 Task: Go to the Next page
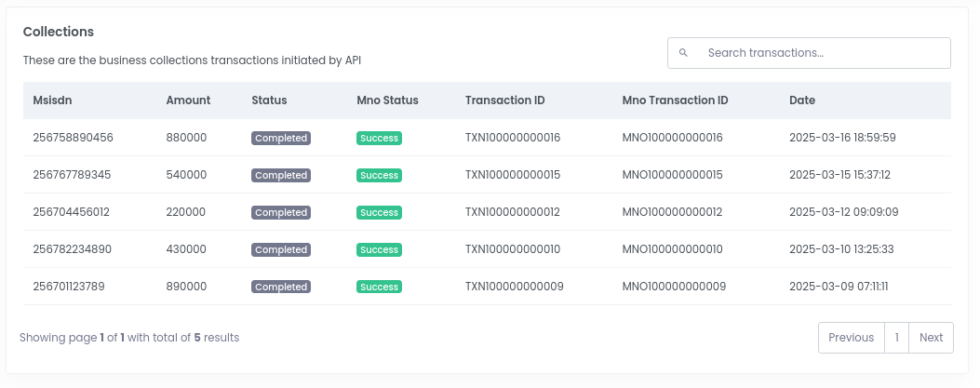pos(931,338)
